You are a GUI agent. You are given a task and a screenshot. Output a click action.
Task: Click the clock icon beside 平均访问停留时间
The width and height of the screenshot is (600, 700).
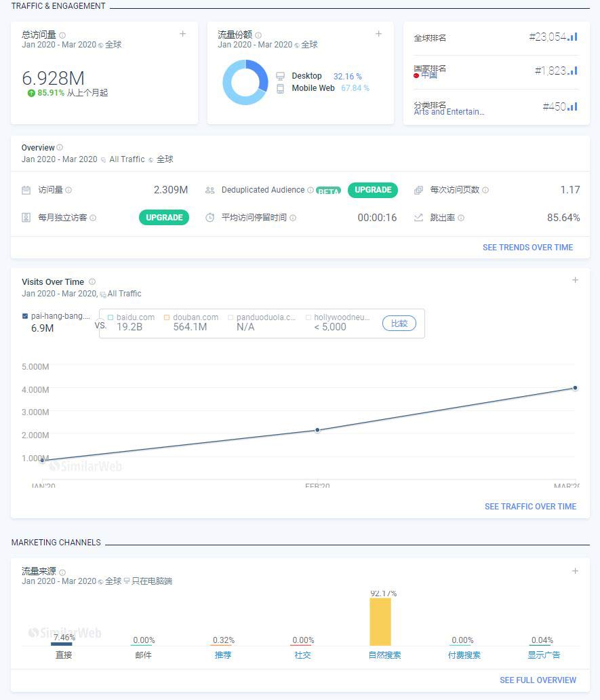tap(209, 217)
